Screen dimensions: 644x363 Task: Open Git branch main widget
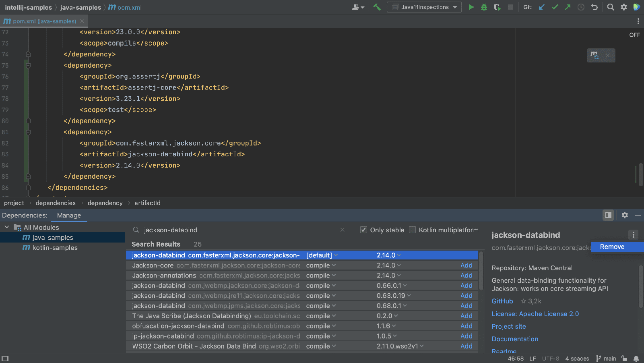pos(606,359)
